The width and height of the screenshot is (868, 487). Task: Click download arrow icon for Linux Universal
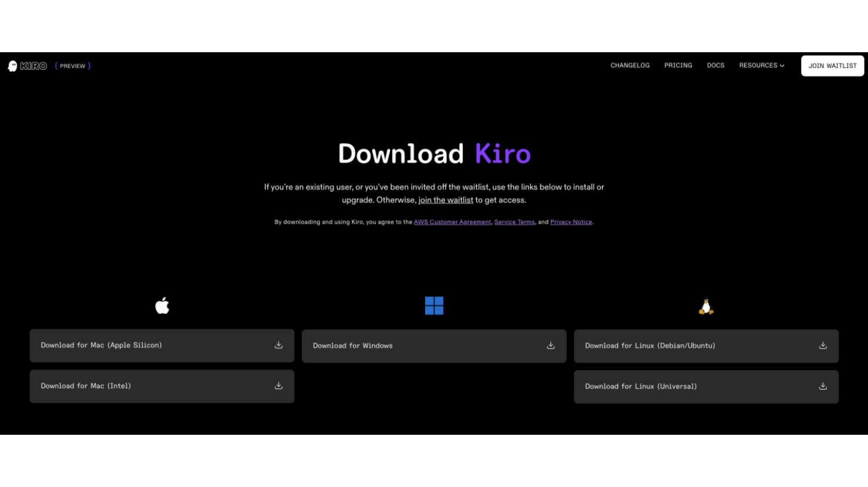[822, 386]
